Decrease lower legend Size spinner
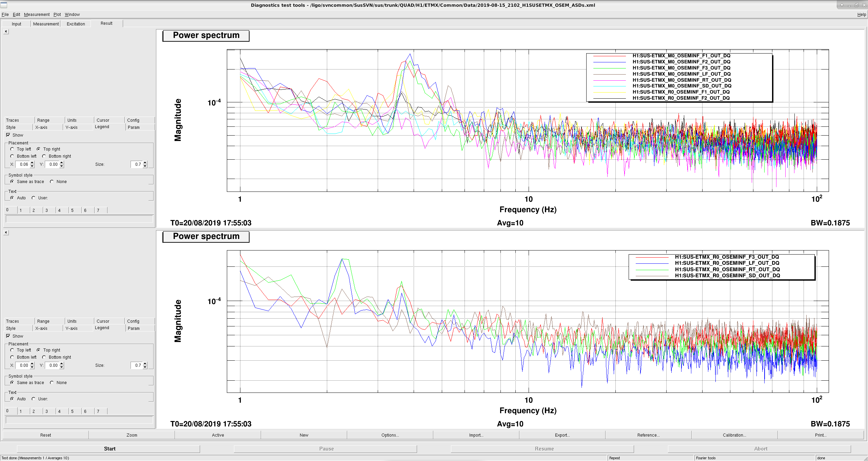 (x=145, y=367)
